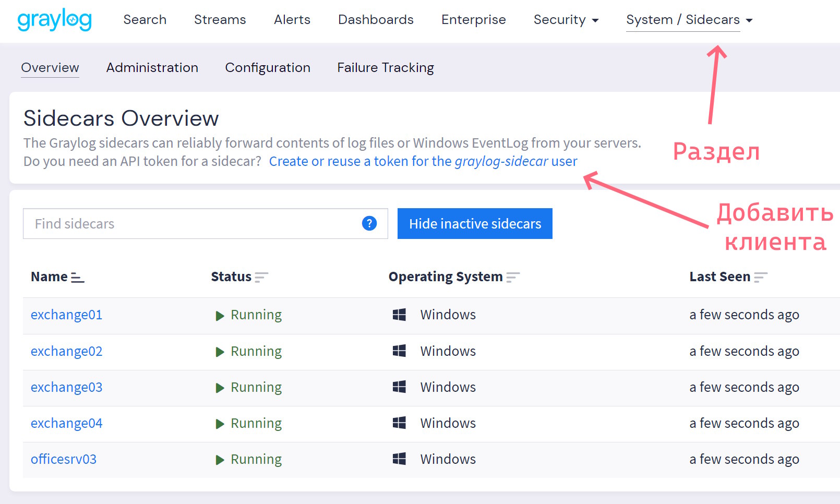Click 'a few seconds ago' for exchange01
This screenshot has width=840, height=504.
(744, 315)
